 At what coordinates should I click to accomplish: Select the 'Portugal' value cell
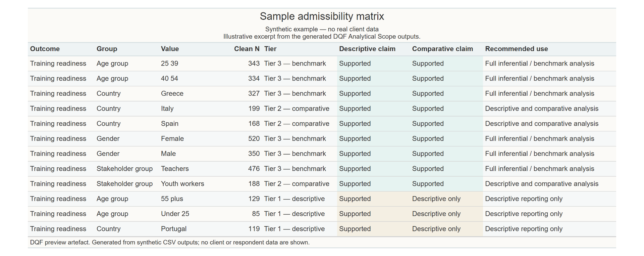174,229
